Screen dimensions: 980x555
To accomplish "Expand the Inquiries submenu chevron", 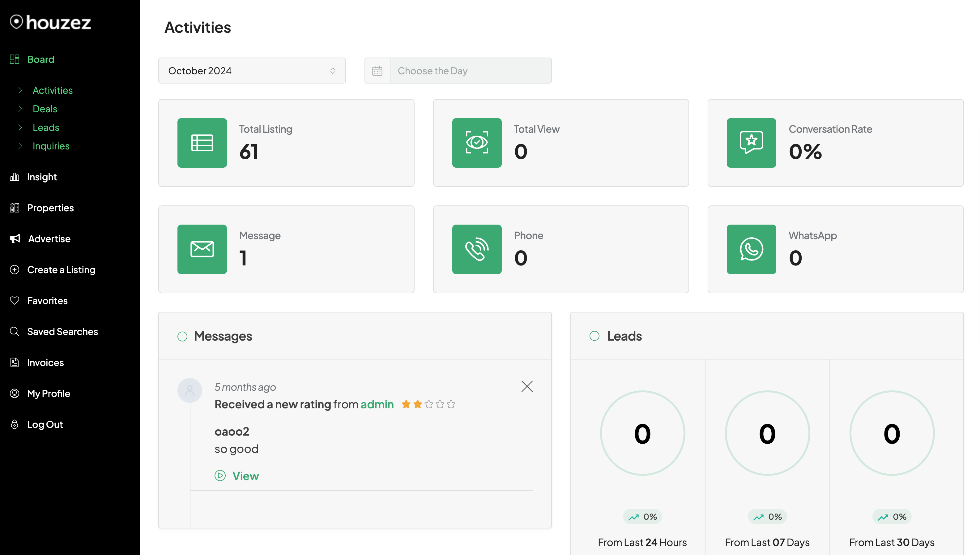I will tap(20, 146).
